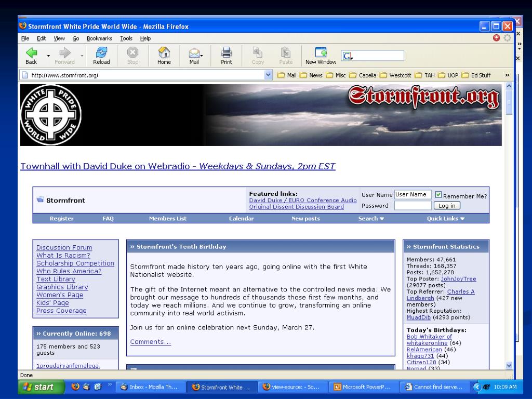Click the Print toolbar icon
Viewport: 532px width, 399px height.
click(x=227, y=52)
